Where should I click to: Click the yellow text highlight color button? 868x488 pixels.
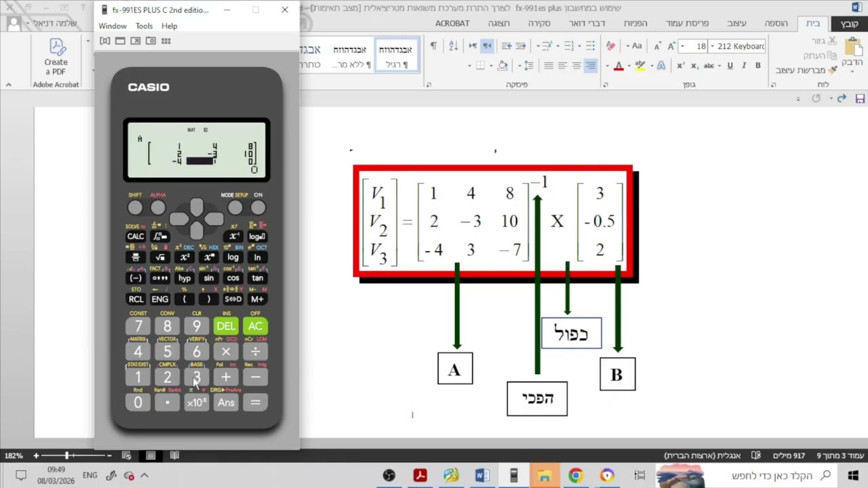(x=640, y=66)
